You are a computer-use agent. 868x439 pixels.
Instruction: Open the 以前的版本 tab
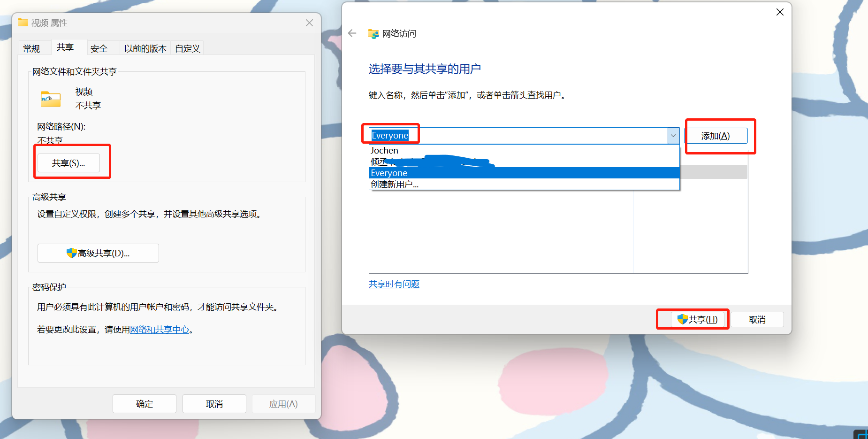pyautogui.click(x=145, y=49)
